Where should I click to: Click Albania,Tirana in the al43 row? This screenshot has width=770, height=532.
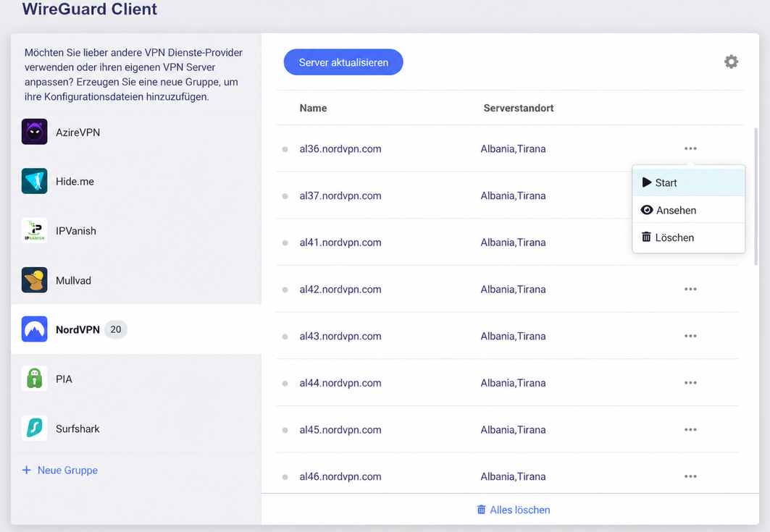pos(513,336)
